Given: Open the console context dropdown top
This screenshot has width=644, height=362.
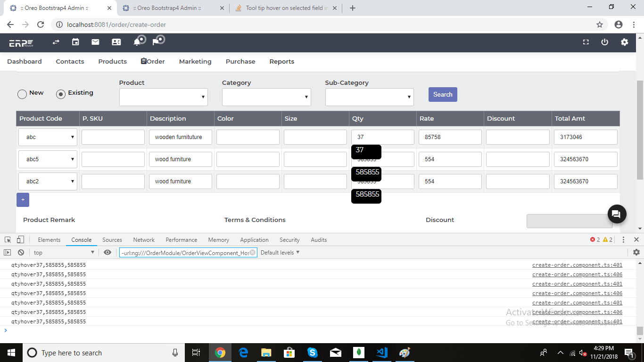Looking at the screenshot, I should coord(63,253).
